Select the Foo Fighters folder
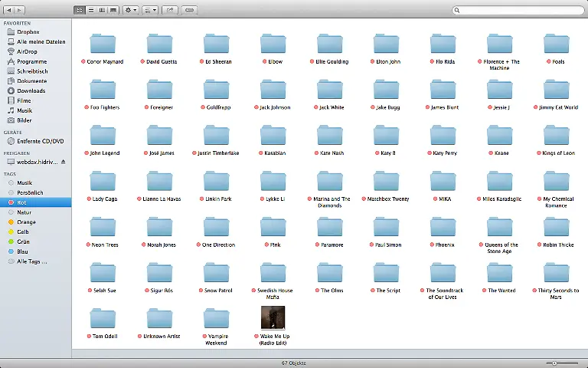 tap(103, 90)
